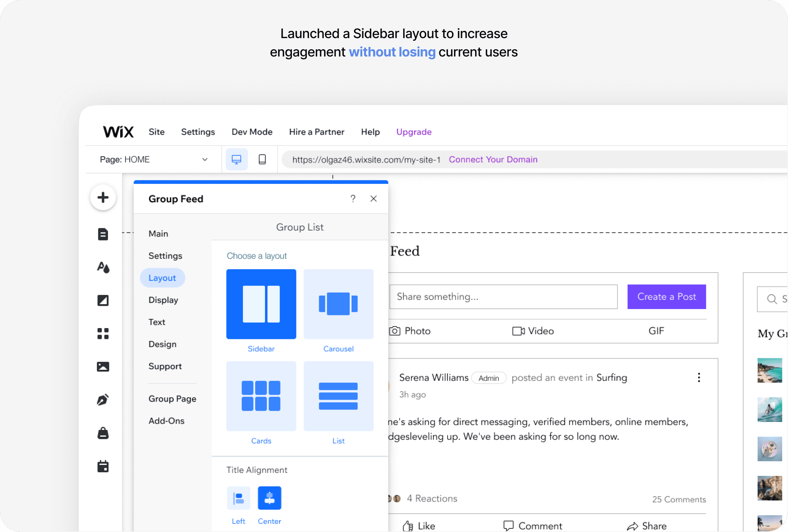Open the Dev Mode menu
Screen dimensions: 788x532
[x=252, y=132]
